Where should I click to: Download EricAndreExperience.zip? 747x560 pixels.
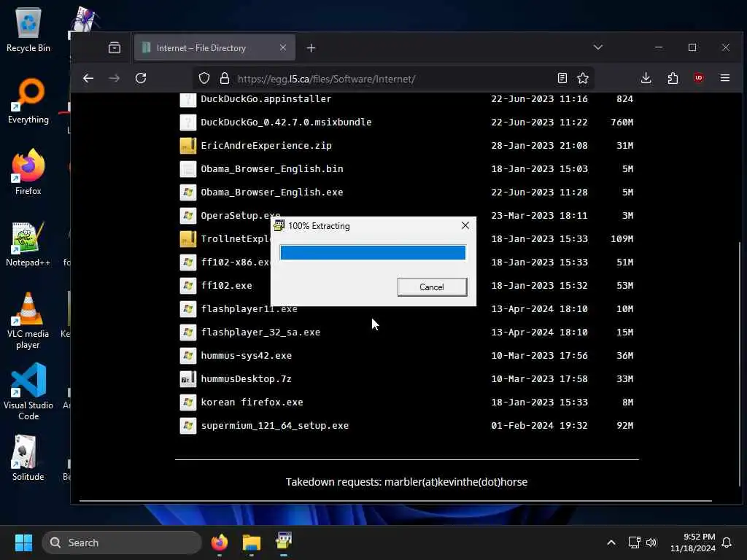coord(266,146)
